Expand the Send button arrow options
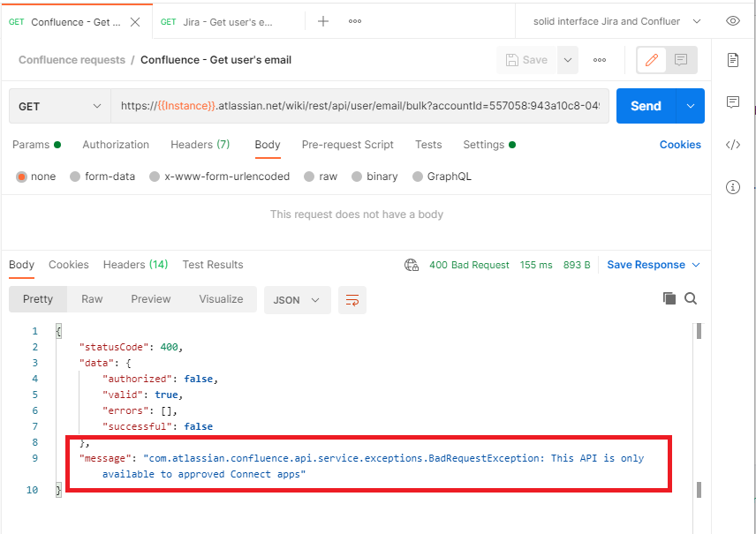The height and width of the screenshot is (534, 756). pos(691,106)
